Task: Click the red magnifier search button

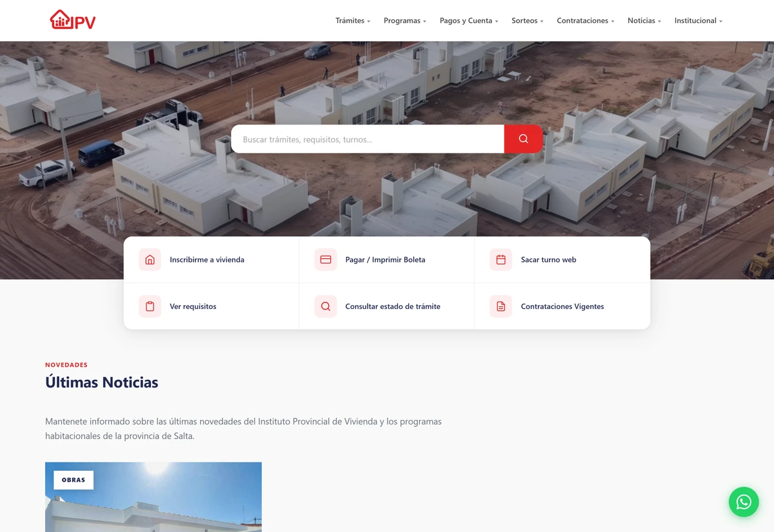Action: pyautogui.click(x=523, y=139)
